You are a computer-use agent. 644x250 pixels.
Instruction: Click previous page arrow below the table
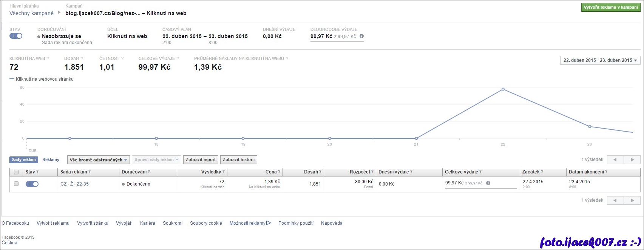point(615,200)
